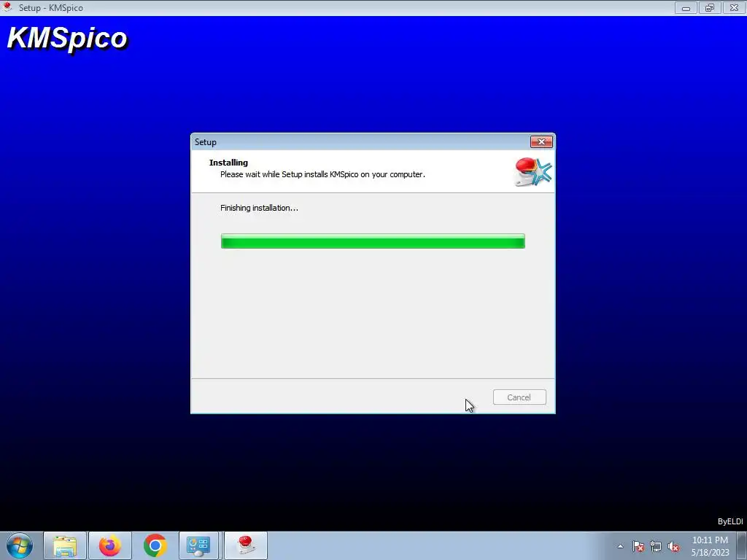747x560 pixels.
Task: Open the clock showing 10:11 PM
Action: (x=710, y=546)
